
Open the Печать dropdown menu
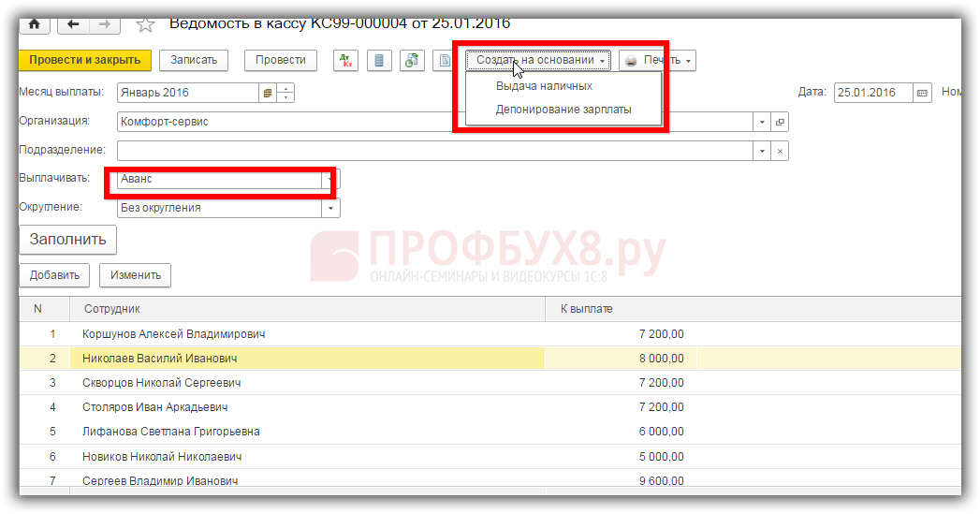659,61
